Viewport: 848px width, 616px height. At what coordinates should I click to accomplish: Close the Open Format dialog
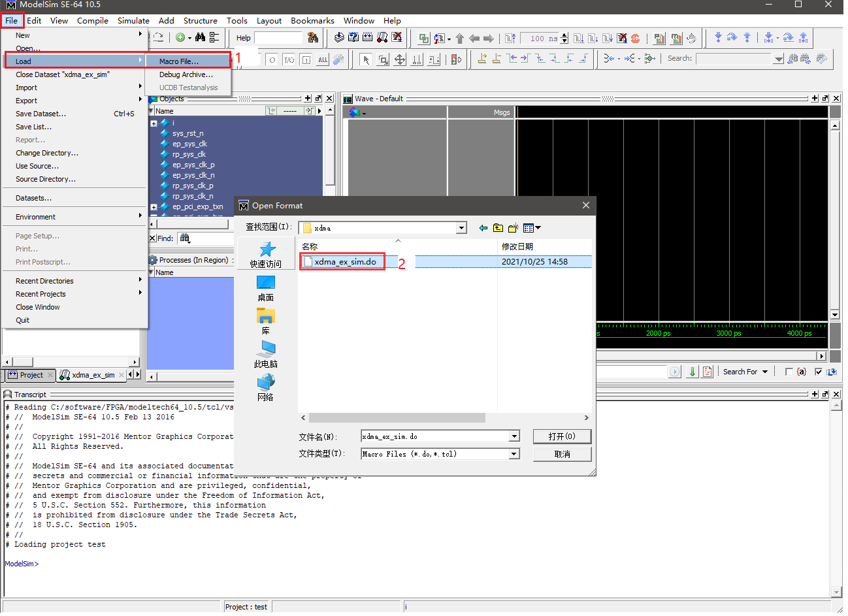586,205
